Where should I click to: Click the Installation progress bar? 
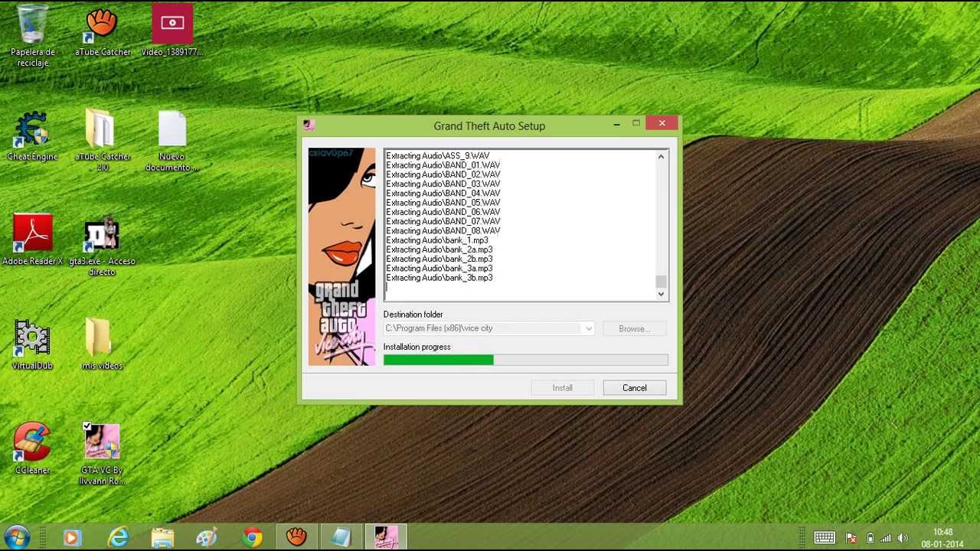click(x=526, y=360)
